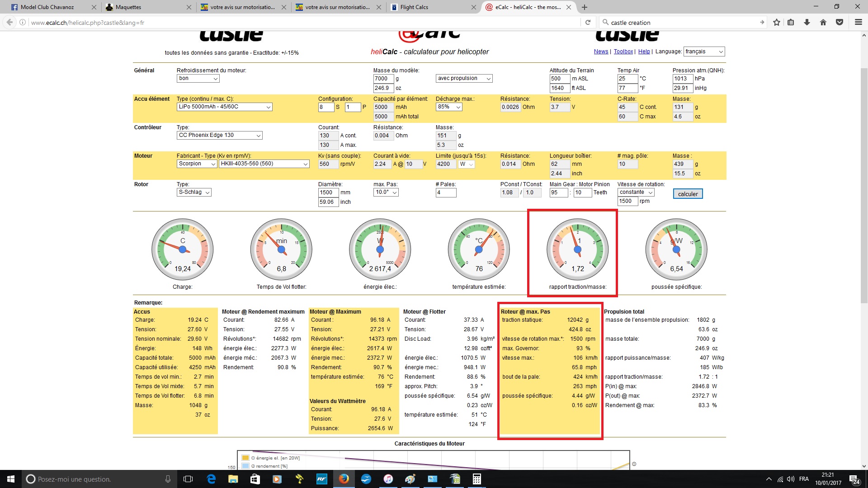Click Masse du modèle 7000 g field

point(383,79)
